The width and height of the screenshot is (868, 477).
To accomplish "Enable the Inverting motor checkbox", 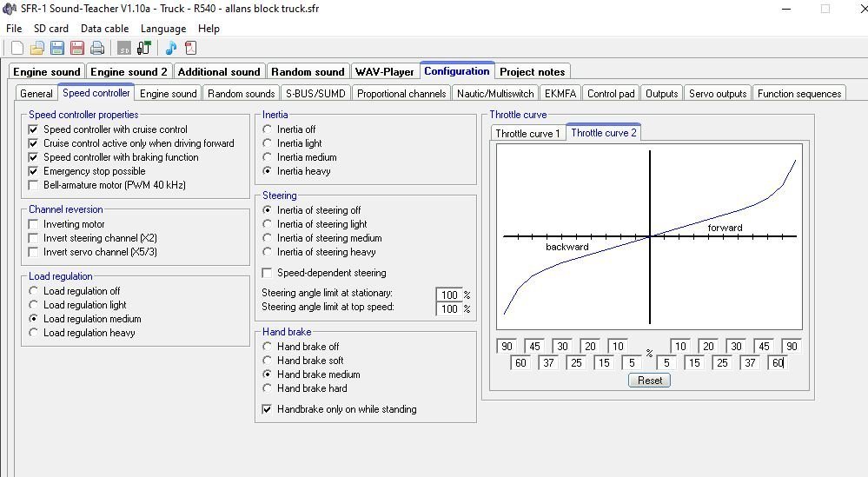I will point(34,224).
